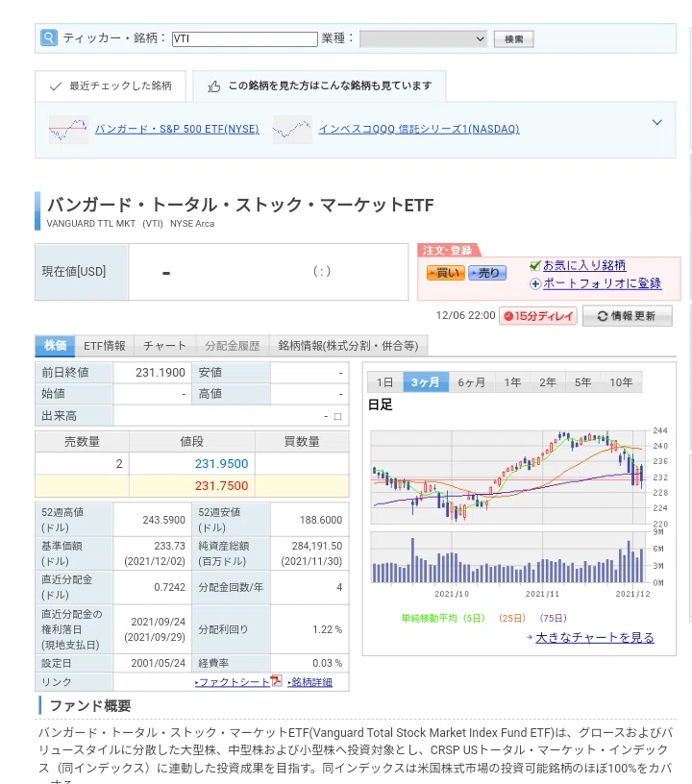The image size is (692, 784).
Task: Click the green check お気に入り icon
Action: point(535,265)
